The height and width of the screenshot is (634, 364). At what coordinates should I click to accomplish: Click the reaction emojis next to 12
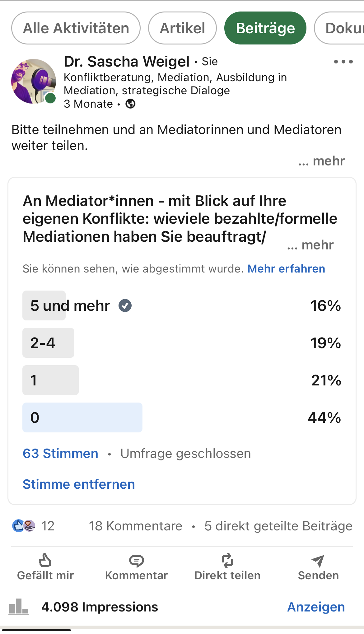tap(24, 526)
